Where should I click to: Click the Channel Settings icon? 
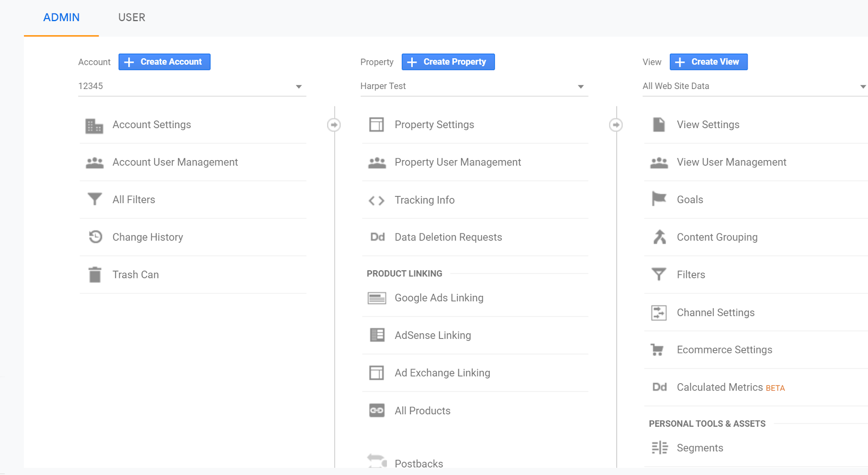(659, 313)
